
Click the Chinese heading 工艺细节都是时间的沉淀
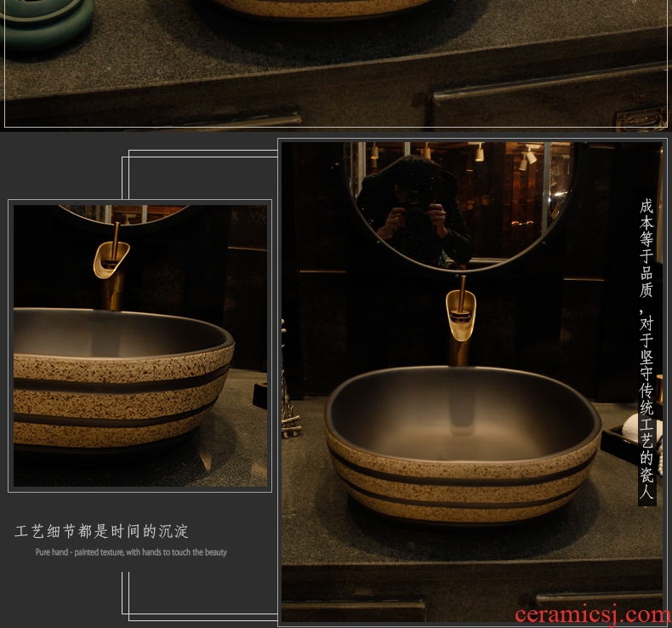[102, 532]
